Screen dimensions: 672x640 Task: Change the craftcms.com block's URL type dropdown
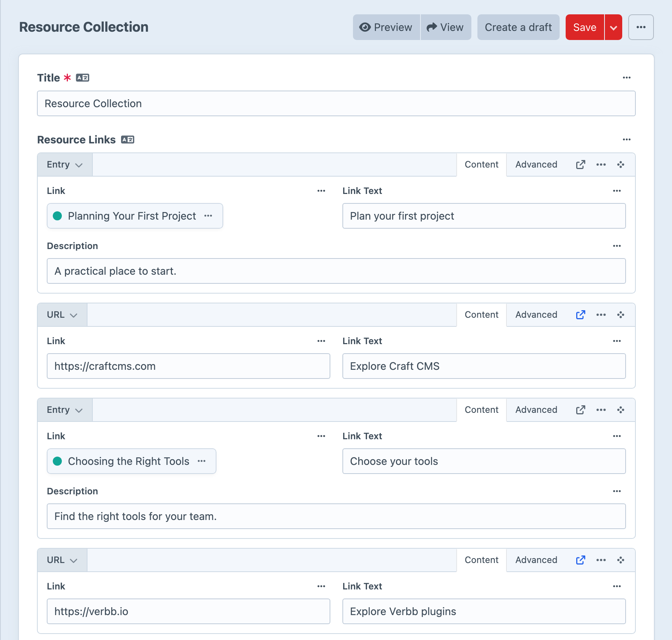pos(62,315)
